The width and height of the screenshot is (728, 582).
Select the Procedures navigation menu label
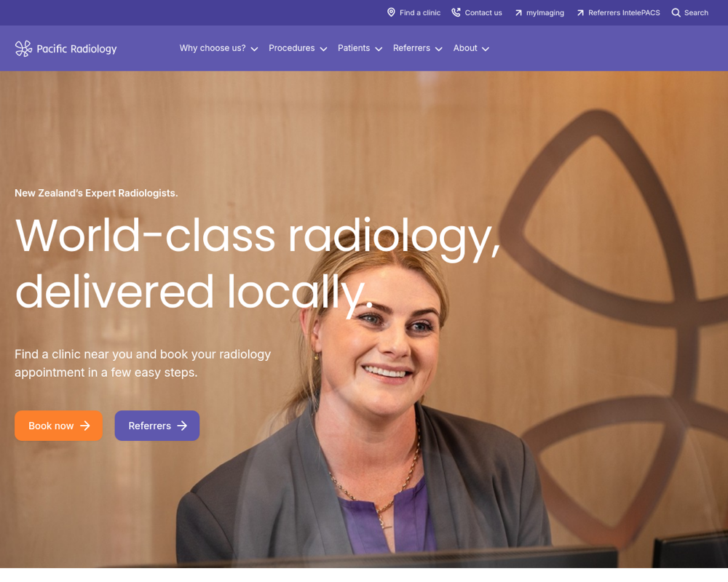tap(292, 48)
